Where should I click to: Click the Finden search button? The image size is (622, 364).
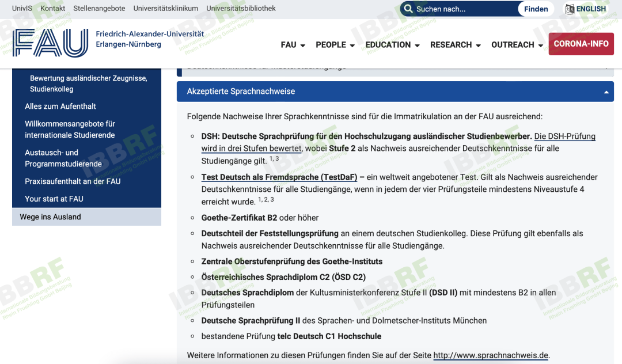(x=536, y=9)
